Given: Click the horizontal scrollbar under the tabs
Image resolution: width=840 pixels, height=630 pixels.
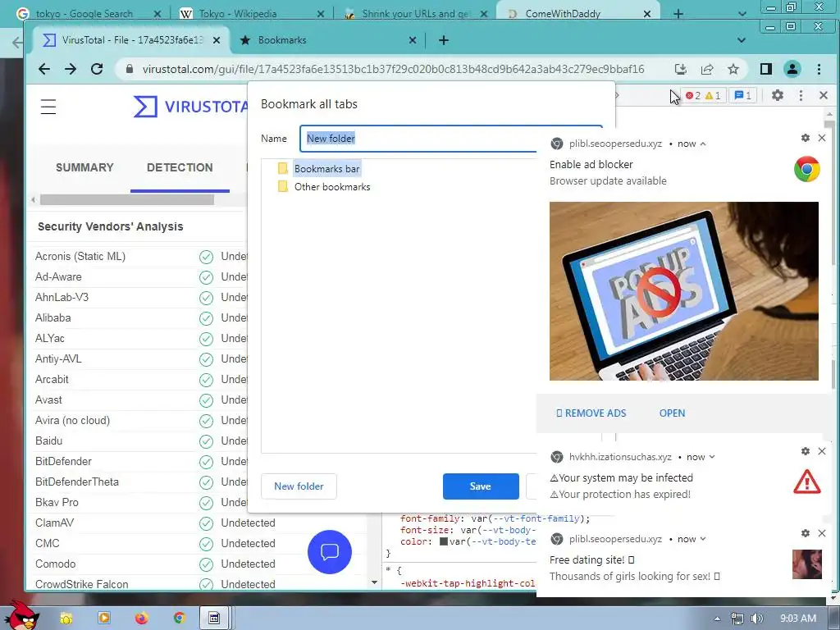Looking at the screenshot, I should coord(127,200).
